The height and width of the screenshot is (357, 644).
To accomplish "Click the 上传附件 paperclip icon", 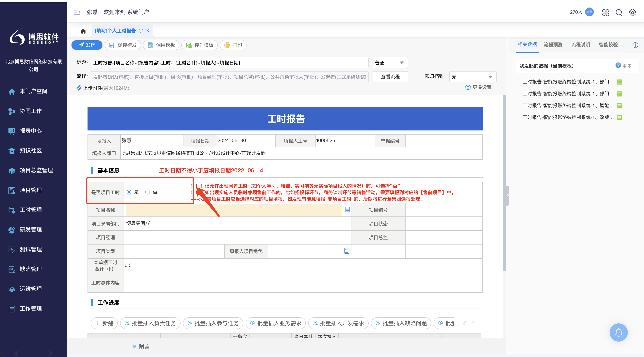I will tap(79, 88).
